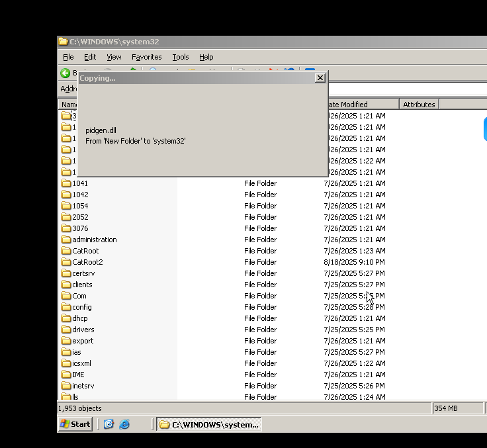Click the Com folder icon
Screen dimensions: 487x448
point(66,295)
